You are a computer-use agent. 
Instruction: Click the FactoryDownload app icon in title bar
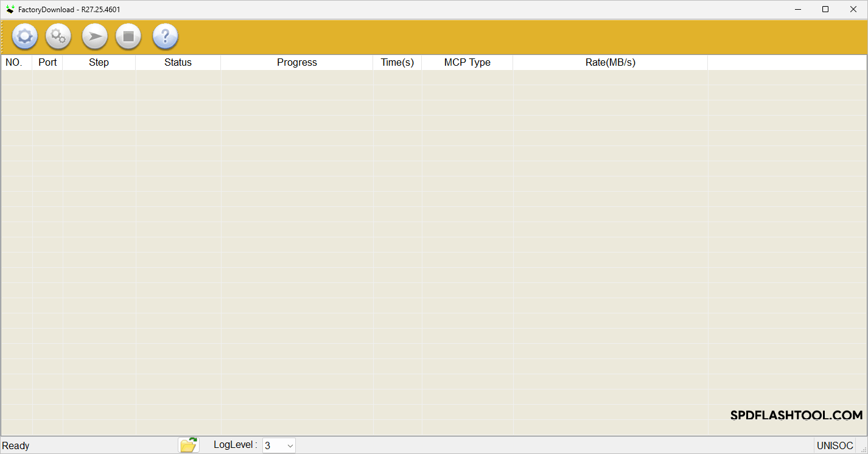[10, 9]
